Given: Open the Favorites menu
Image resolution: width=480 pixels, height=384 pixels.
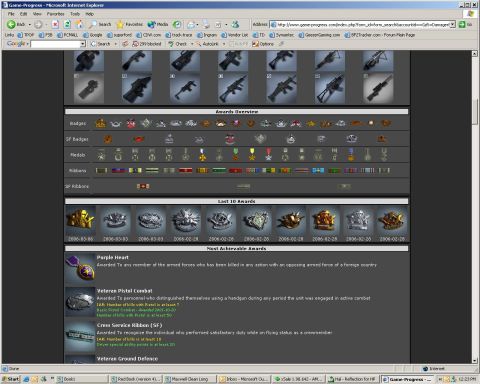Looking at the screenshot, I should click(x=55, y=14).
